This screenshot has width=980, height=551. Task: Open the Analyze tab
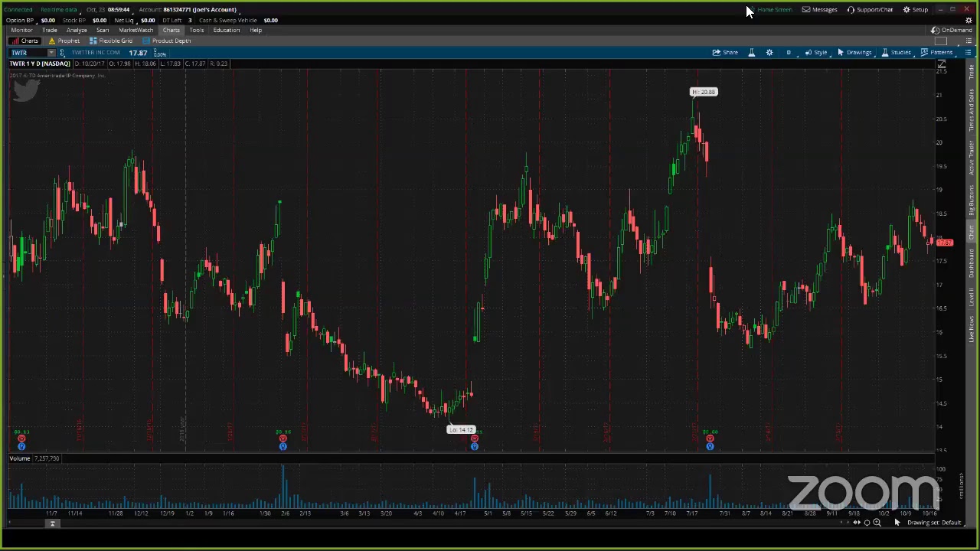pyautogui.click(x=77, y=31)
